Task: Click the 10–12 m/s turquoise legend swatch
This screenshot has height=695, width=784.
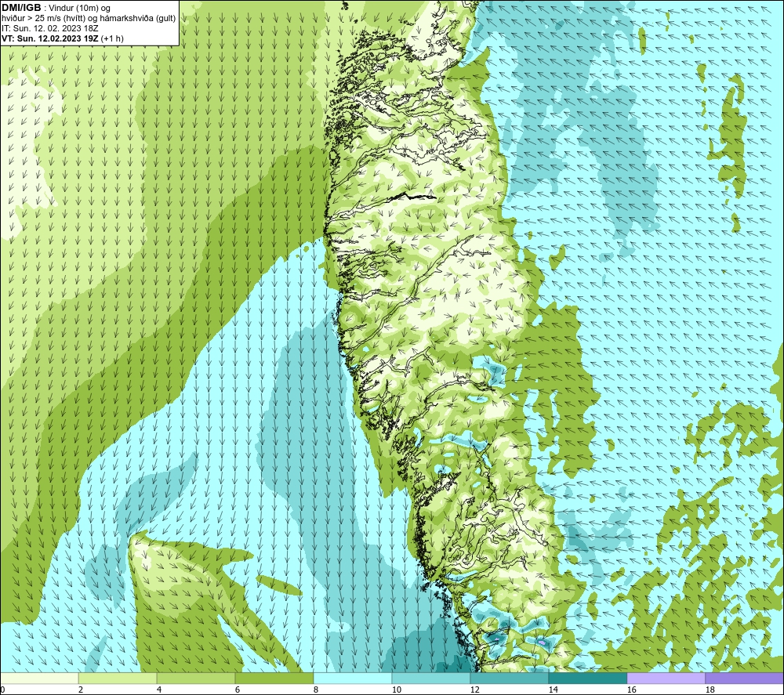Action: click(x=431, y=678)
